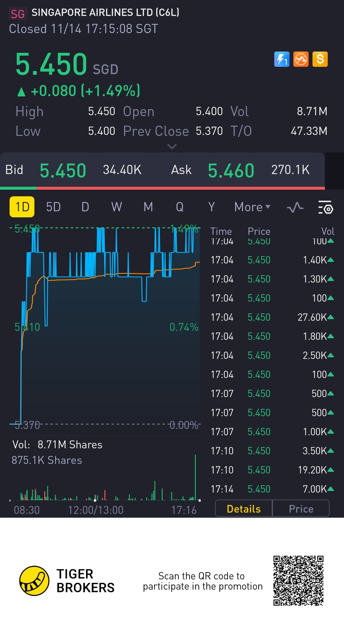Tap the Open value 5.400
The image size is (344, 644).
click(x=209, y=111)
